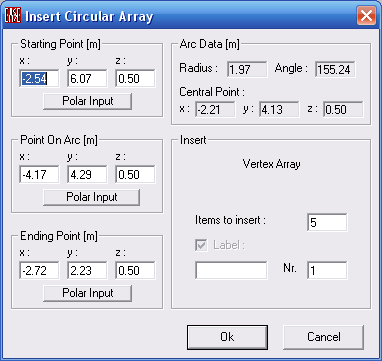
Task: Click the Nr. field with value 1
Action: tap(327, 270)
